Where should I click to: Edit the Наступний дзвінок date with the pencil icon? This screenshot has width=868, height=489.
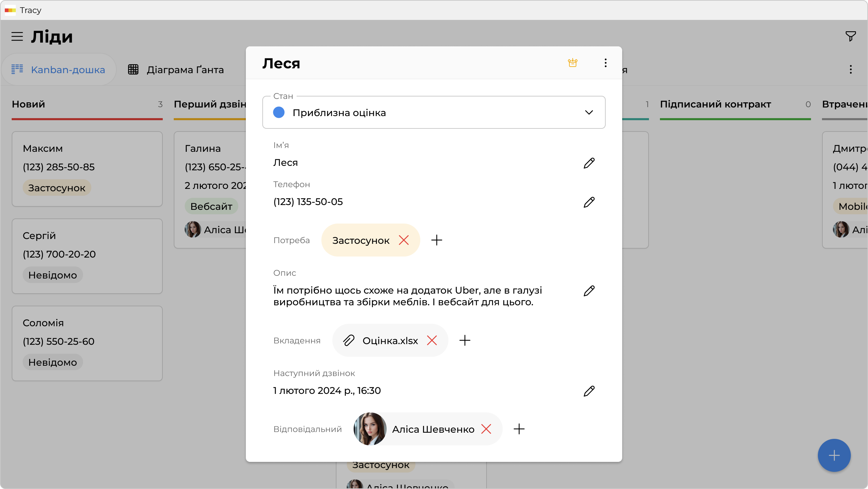pos(589,391)
